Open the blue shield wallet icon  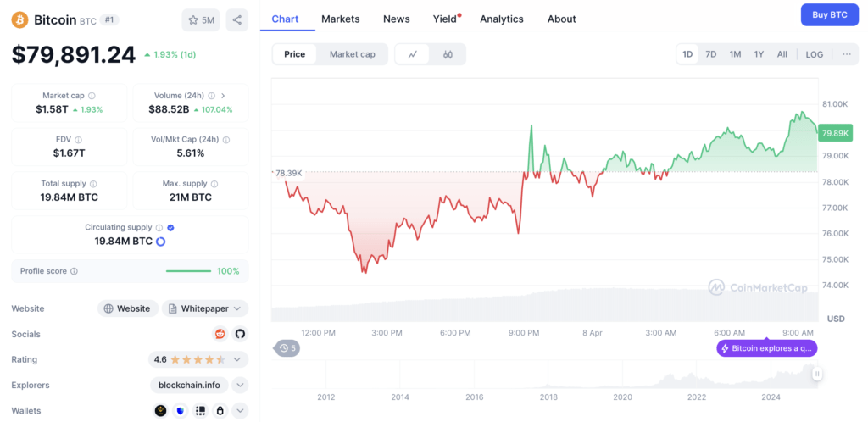coord(181,410)
